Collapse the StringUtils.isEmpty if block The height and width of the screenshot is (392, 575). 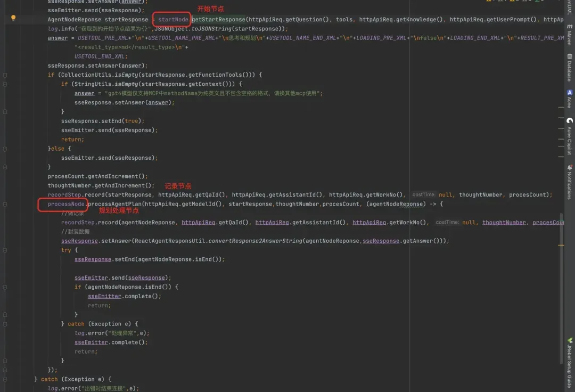(x=5, y=84)
